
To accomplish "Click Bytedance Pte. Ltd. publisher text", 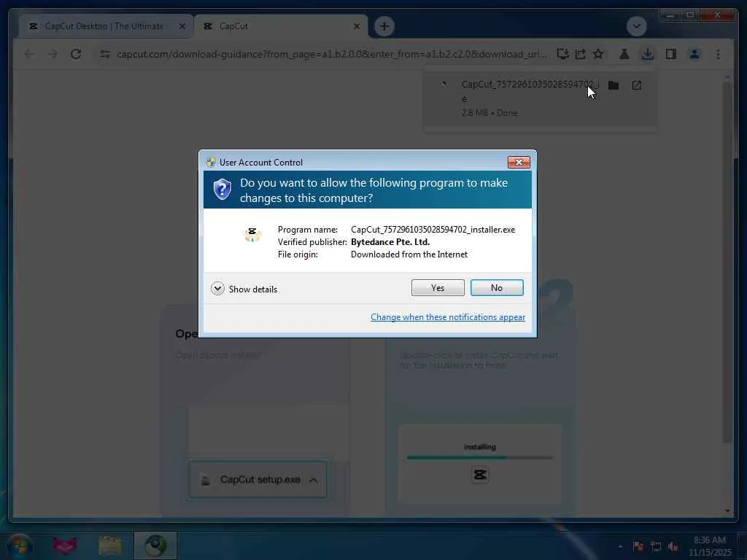I will (x=390, y=242).
